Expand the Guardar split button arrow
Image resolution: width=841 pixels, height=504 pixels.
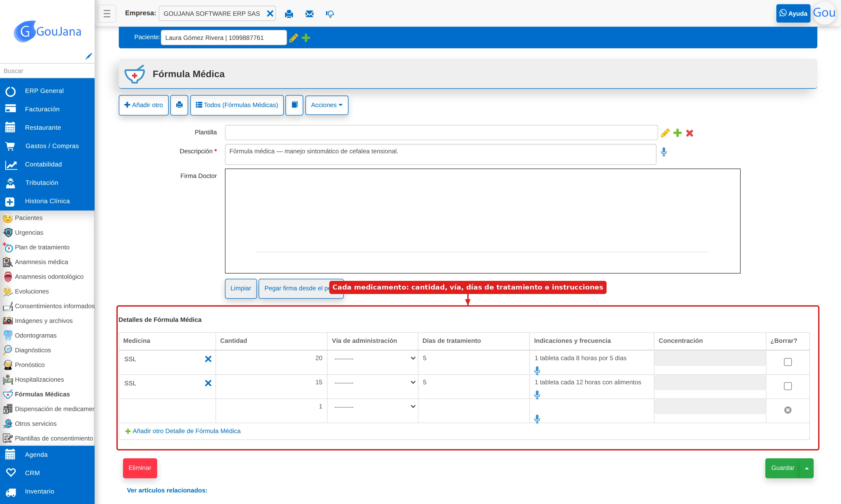pyautogui.click(x=806, y=468)
